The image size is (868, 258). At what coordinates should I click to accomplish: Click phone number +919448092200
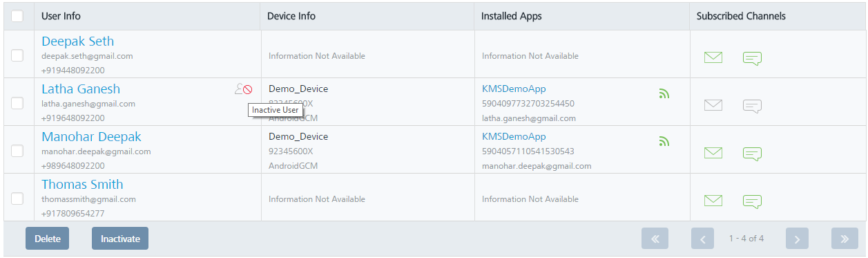point(73,71)
